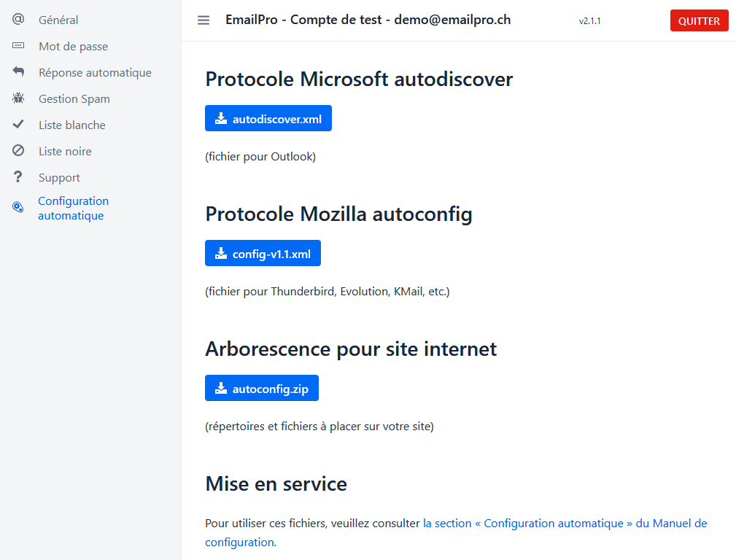Select the Configuration automatique gear icon

tap(17, 207)
